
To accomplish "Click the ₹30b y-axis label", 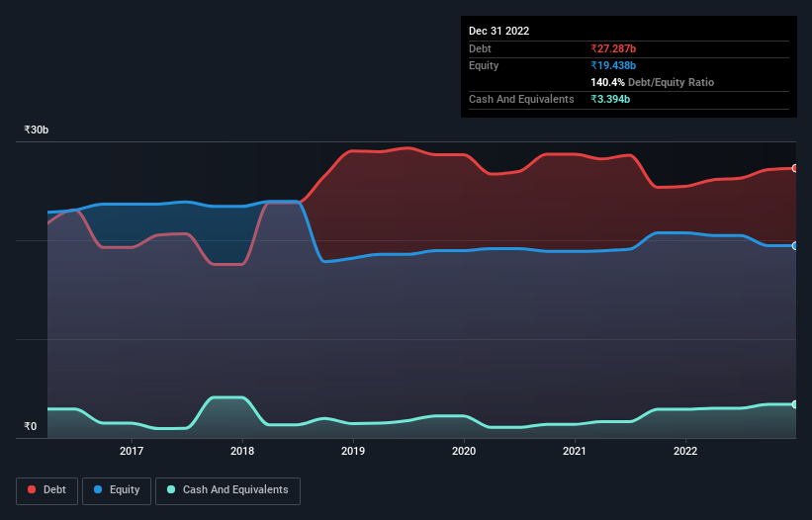I will (x=37, y=130).
